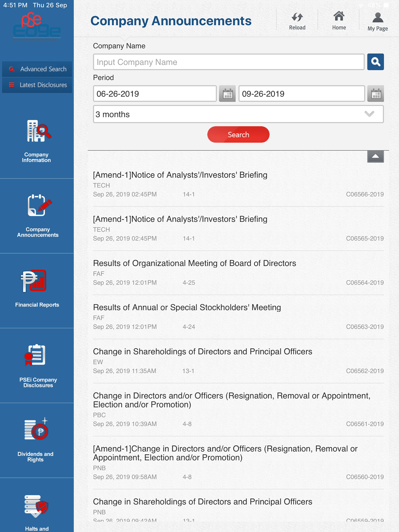Click company code EW
Image resolution: width=399 pixels, height=532 pixels.
tap(98, 362)
